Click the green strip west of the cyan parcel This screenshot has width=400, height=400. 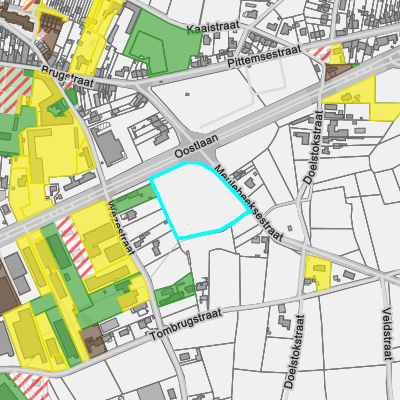[135, 198]
